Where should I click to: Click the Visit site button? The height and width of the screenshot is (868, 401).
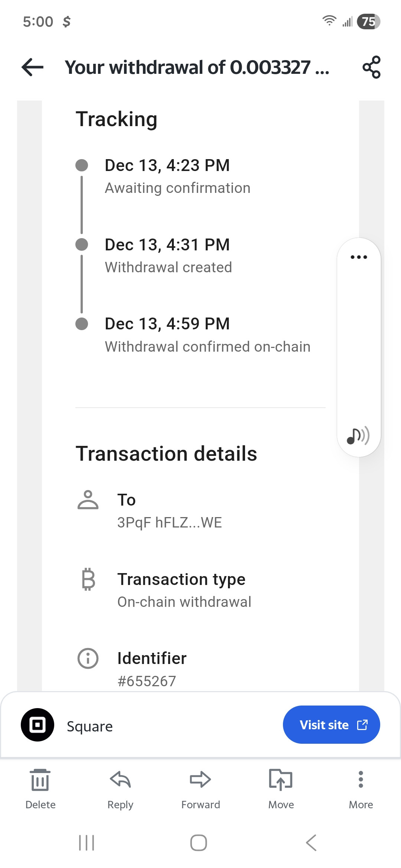[331, 725]
